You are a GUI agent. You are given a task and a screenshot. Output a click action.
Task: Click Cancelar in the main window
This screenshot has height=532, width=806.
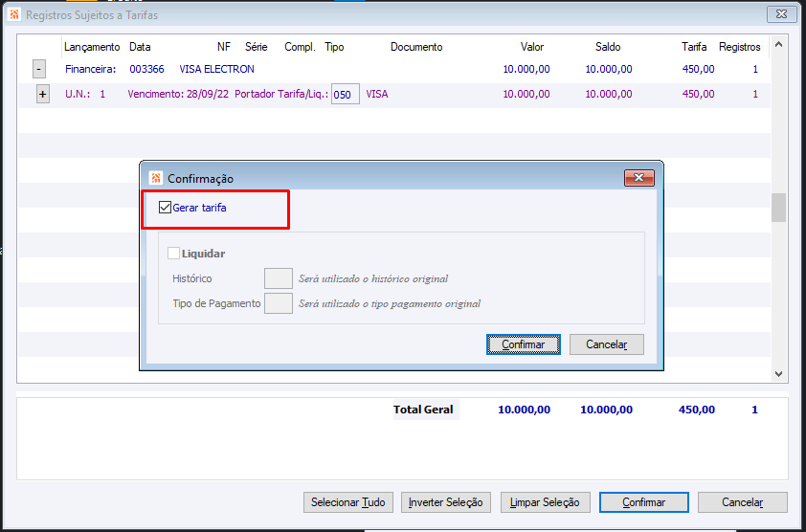tap(742, 502)
